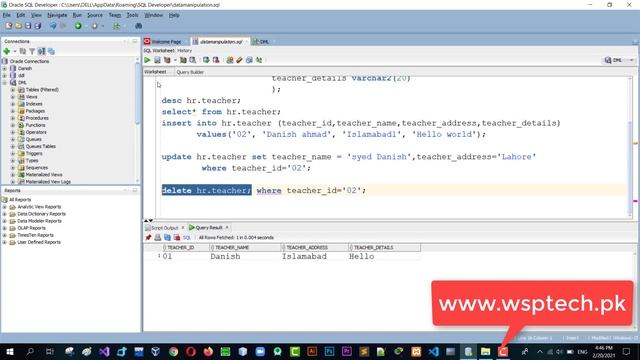This screenshot has width=640, height=360.
Task: Open the File menu
Action: click(7, 15)
